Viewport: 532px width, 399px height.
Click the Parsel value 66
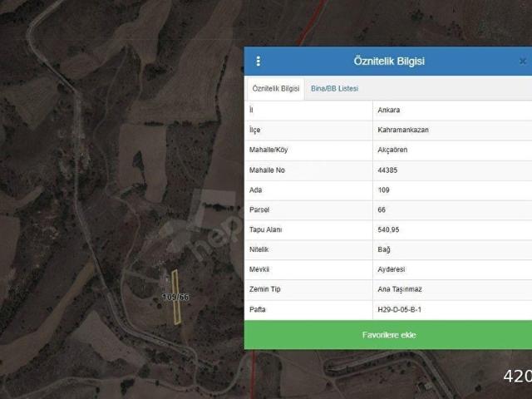point(382,209)
